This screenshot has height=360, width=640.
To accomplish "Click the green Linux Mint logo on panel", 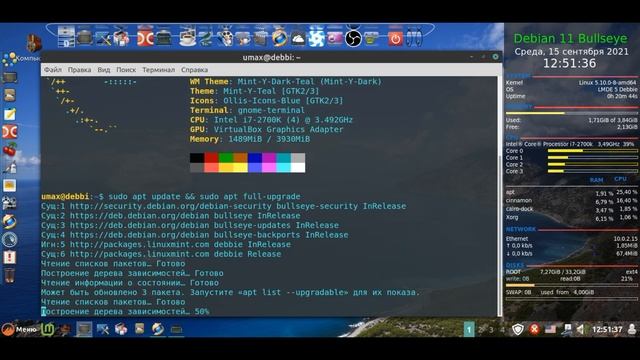I will click(47, 329).
